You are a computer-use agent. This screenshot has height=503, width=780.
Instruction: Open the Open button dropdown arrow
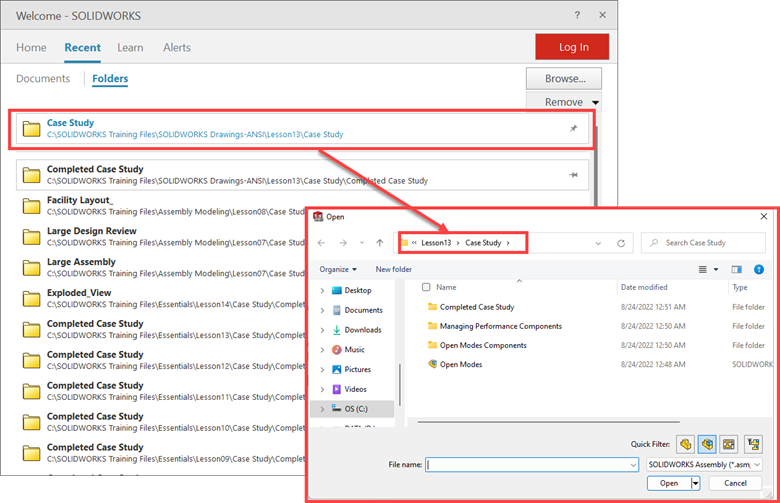(695, 483)
